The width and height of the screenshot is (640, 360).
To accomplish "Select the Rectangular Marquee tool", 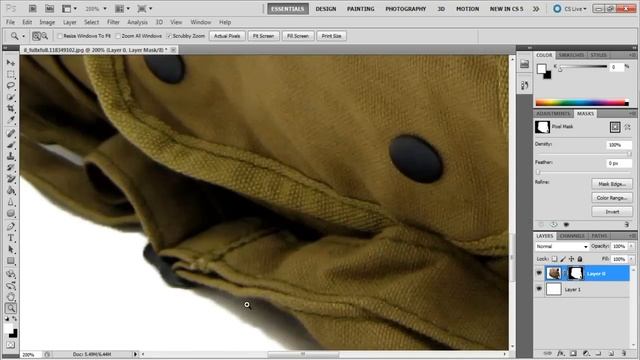I will (x=11, y=74).
